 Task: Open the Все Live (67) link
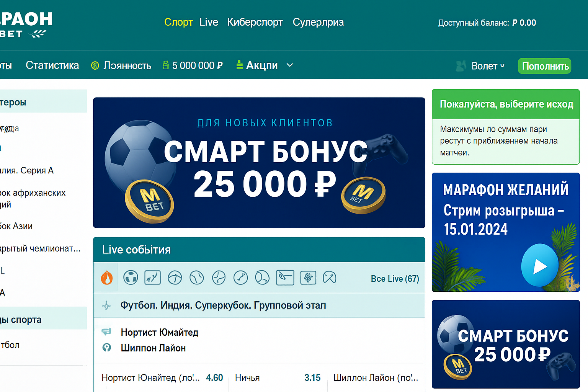coord(395,279)
